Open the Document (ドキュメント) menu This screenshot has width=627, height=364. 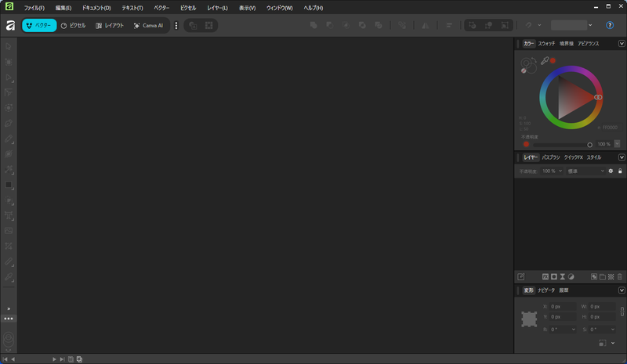96,8
